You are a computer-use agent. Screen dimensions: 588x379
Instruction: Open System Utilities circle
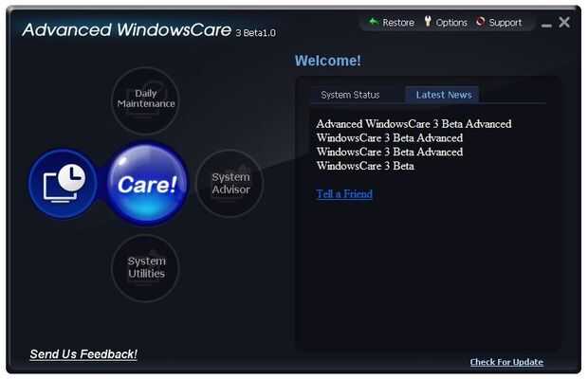pyautogui.click(x=145, y=267)
